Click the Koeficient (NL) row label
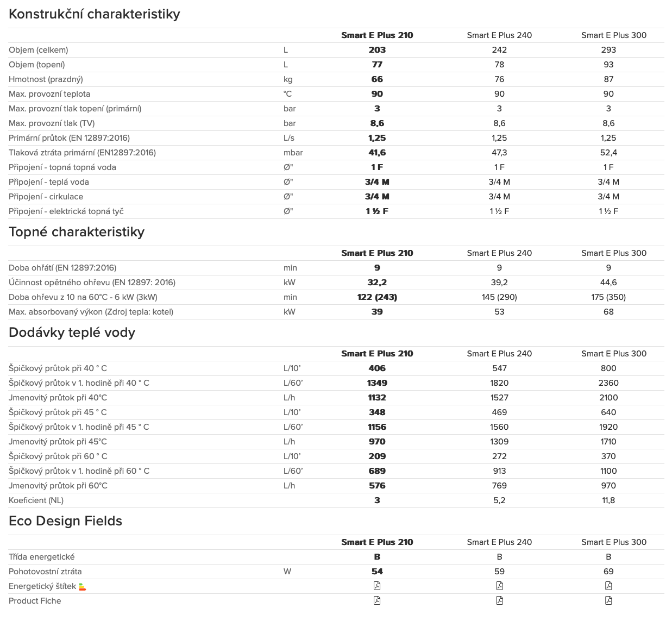Image resolution: width=672 pixels, height=627 pixels. point(36,500)
